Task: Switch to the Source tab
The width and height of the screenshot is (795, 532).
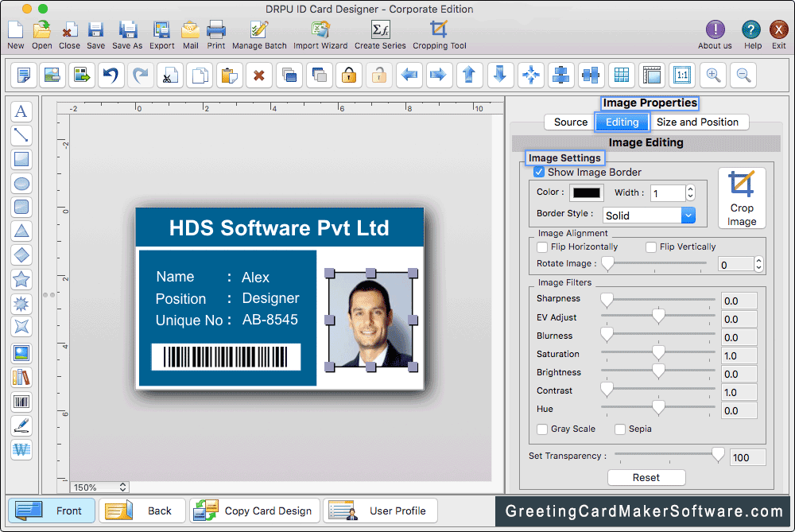Action: click(570, 122)
